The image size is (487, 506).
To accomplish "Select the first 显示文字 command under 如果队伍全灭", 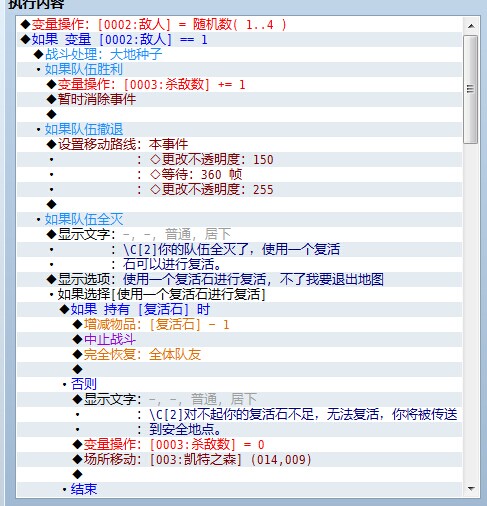I will coord(239,235).
